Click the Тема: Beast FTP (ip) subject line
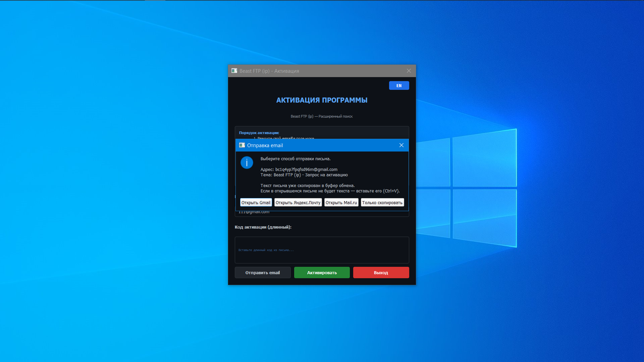644x362 pixels. 304,175
